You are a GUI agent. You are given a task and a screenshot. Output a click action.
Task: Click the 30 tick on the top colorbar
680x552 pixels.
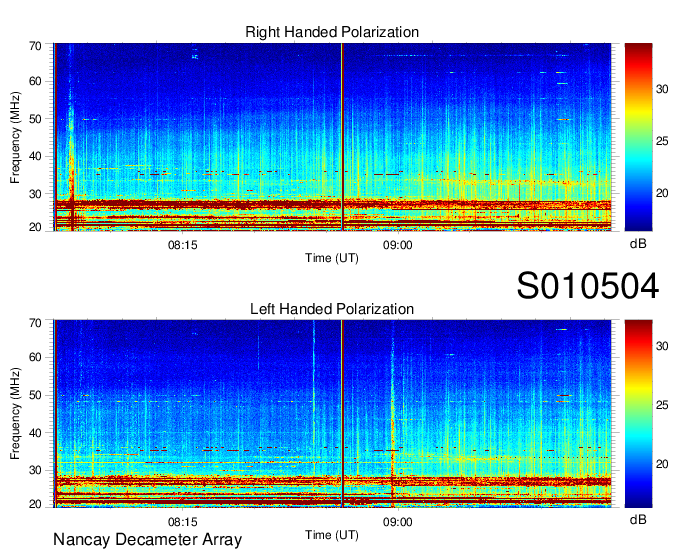pos(662,89)
